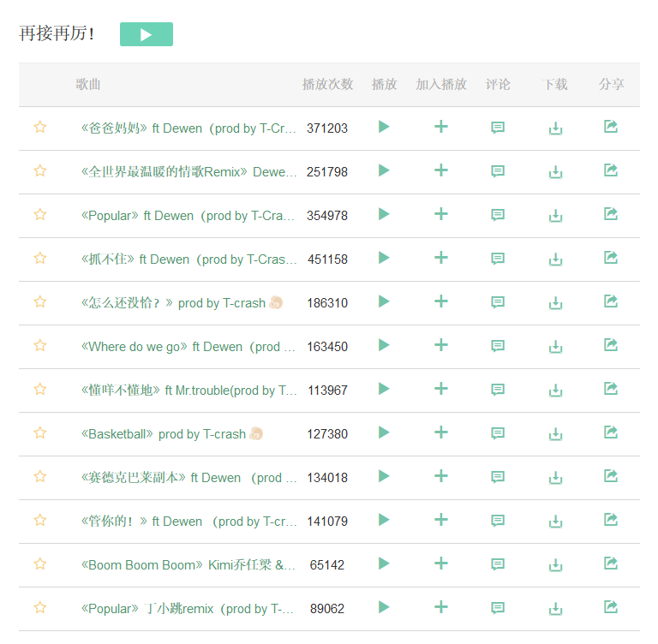The width and height of the screenshot is (658, 644).
Task: Open the 《抓不住》 ft Dewen link
Action: pyautogui.click(x=188, y=259)
